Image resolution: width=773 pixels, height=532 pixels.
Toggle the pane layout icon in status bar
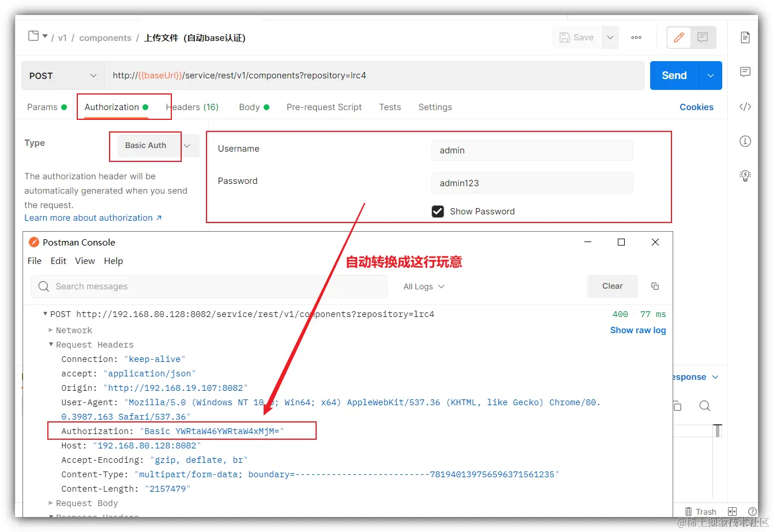[x=732, y=511]
